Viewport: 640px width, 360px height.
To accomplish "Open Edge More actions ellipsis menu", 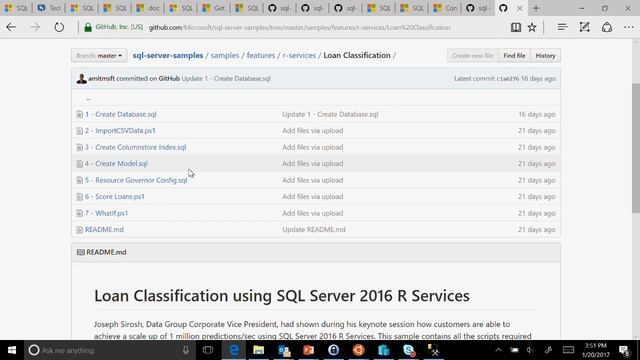I will pyautogui.click(x=629, y=27).
